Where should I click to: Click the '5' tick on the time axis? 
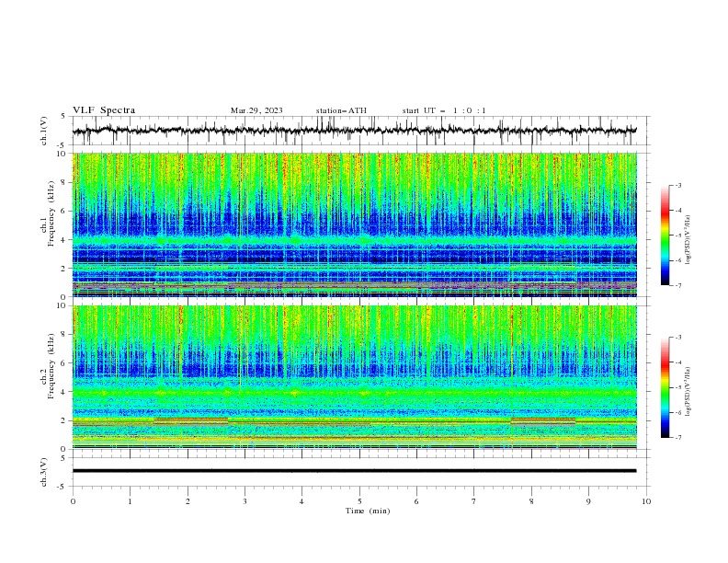click(359, 501)
